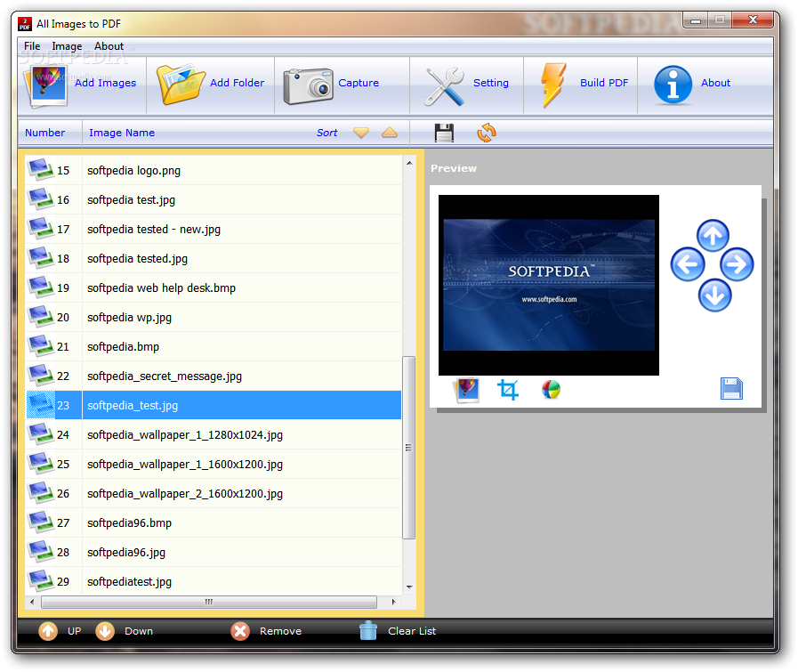The width and height of the screenshot is (798, 672).
Task: Click the Add Folder icon
Action: pos(181,84)
